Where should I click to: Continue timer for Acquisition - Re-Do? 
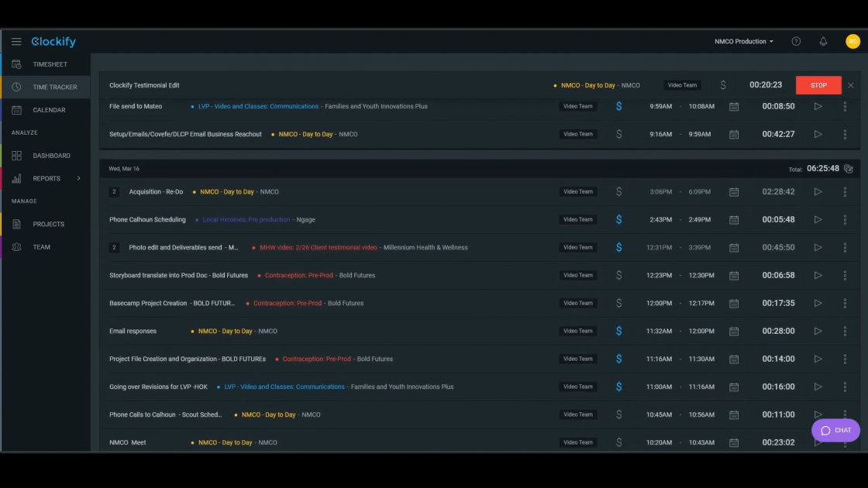[818, 191]
